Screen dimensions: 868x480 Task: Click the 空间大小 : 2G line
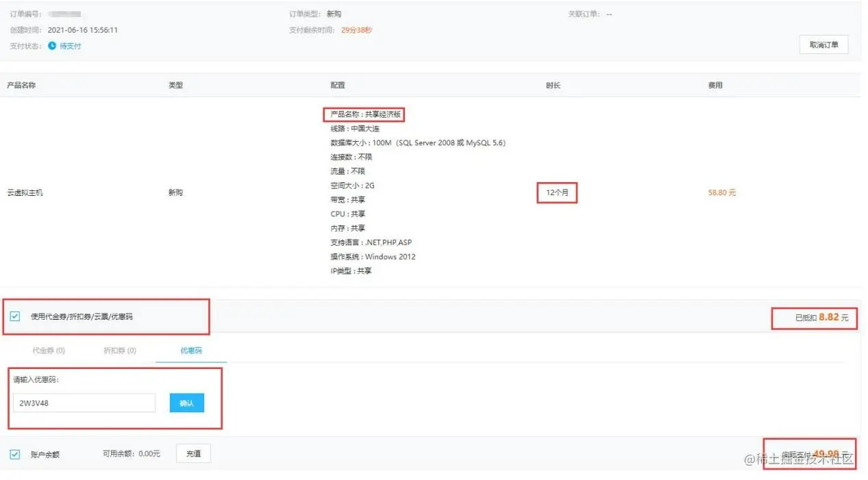[x=352, y=186]
